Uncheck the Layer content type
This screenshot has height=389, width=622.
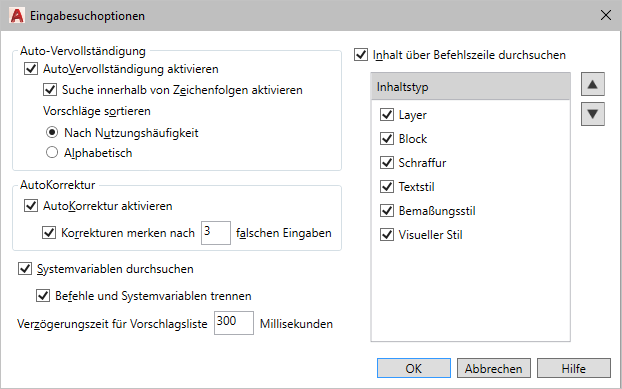(x=387, y=115)
